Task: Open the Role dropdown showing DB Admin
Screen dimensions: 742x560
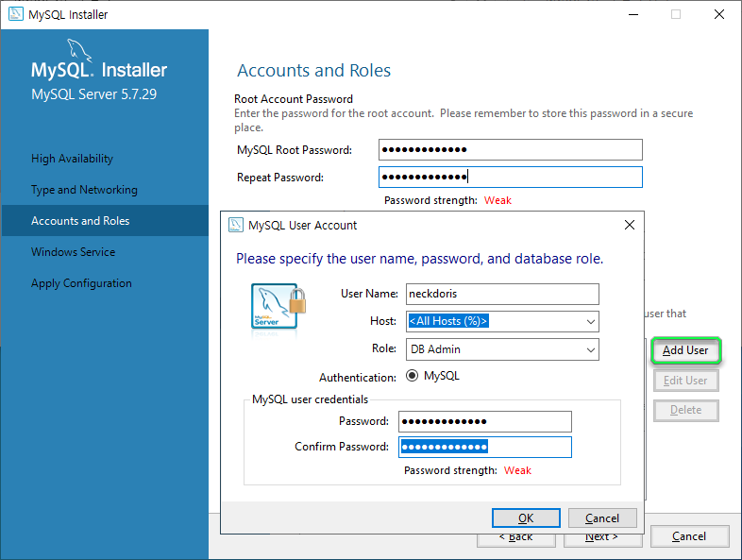Action: 502,349
